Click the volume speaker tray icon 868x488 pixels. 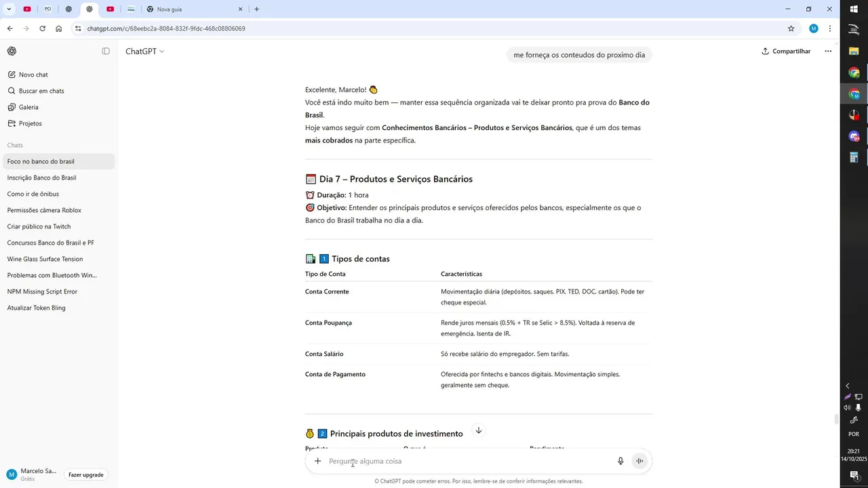(848, 407)
